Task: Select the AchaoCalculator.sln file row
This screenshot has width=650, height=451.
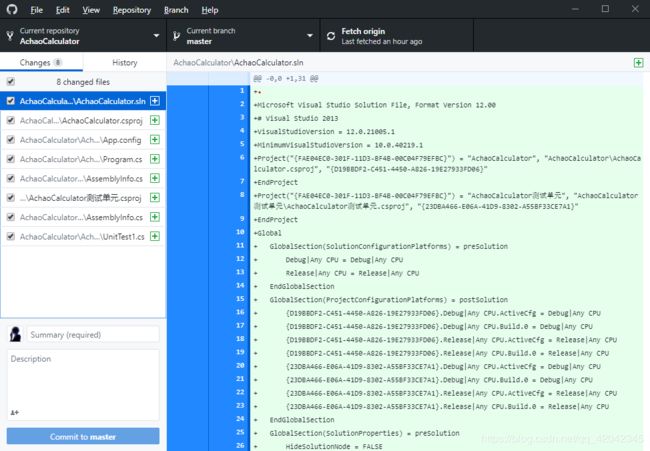Action: point(83,101)
